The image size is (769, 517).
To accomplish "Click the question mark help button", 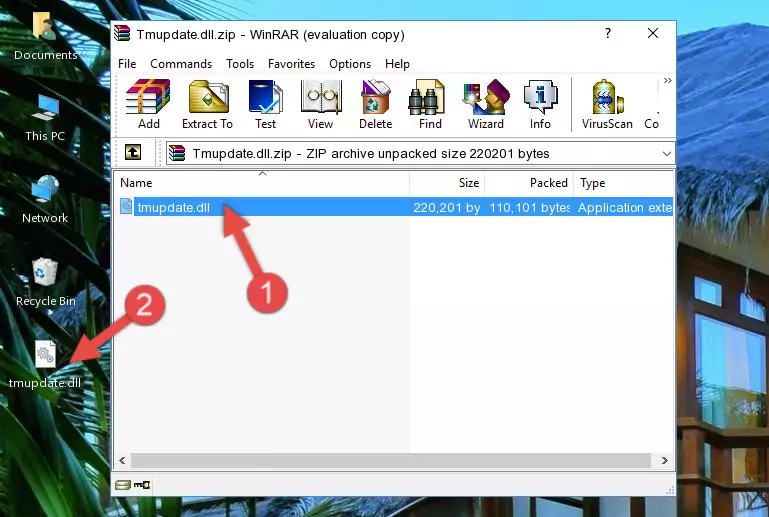I will (x=608, y=33).
